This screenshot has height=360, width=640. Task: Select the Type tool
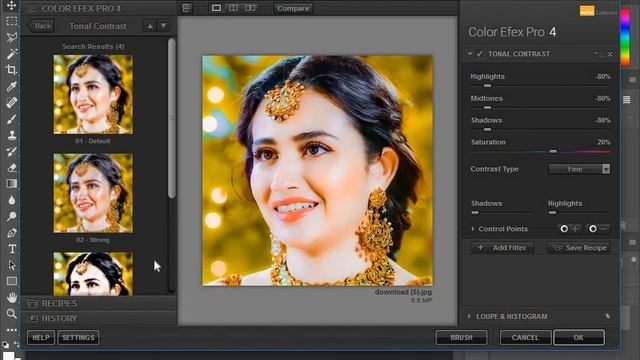pyautogui.click(x=11, y=249)
